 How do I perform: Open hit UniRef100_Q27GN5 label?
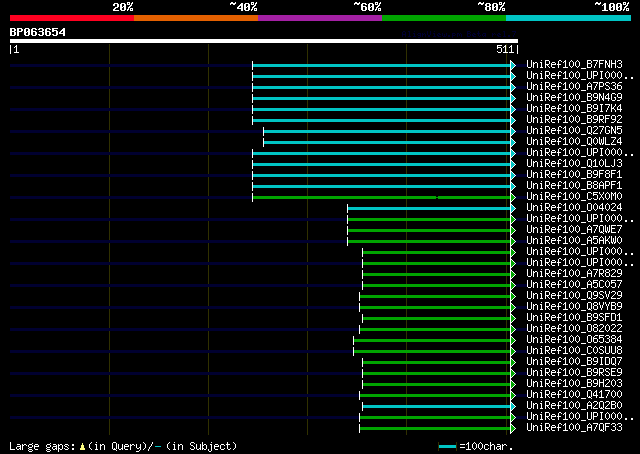click(x=574, y=131)
